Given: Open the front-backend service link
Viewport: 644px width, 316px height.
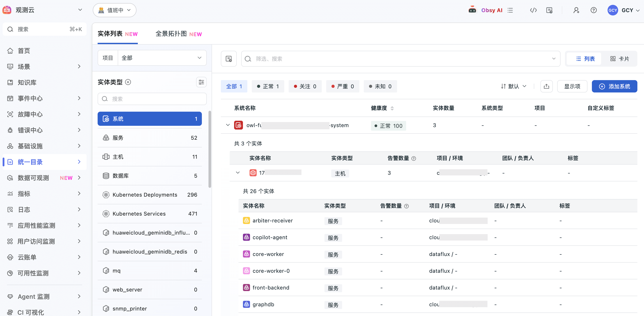Looking at the screenshot, I should pyautogui.click(x=271, y=288).
